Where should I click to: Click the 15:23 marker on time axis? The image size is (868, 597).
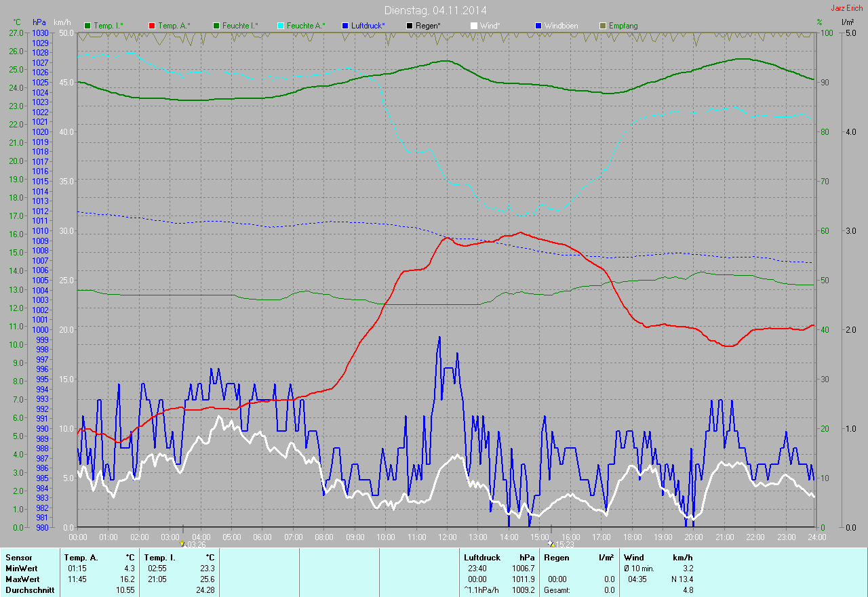coord(564,544)
